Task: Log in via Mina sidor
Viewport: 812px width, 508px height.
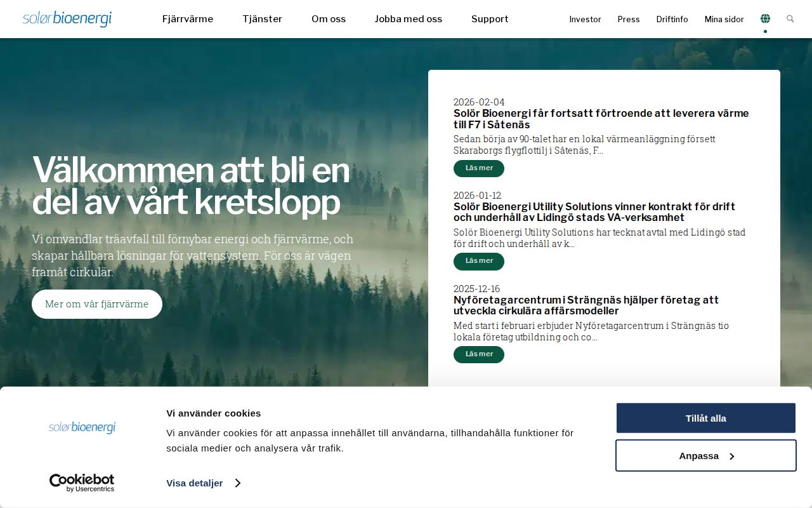Action: click(724, 20)
